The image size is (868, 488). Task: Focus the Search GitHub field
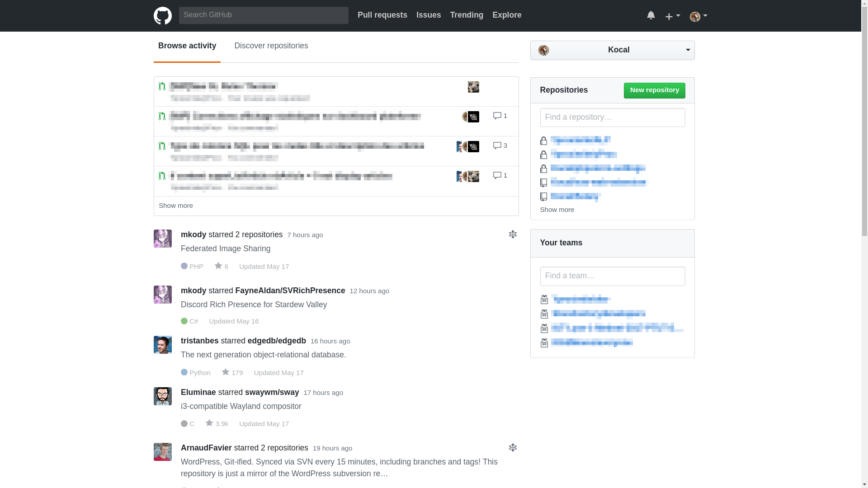click(x=264, y=15)
